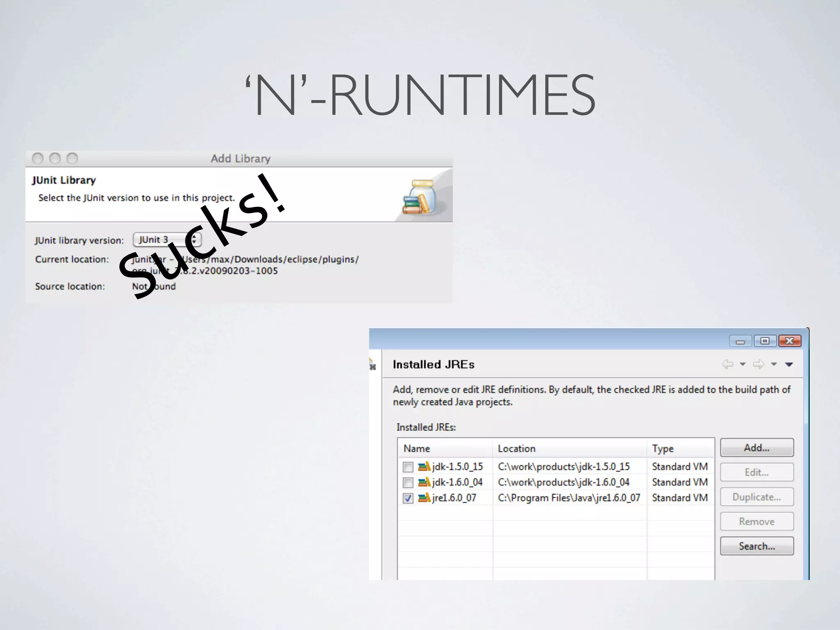Click the JUnit library jar icon
Image resolution: width=840 pixels, height=630 pixels.
pyautogui.click(x=419, y=197)
